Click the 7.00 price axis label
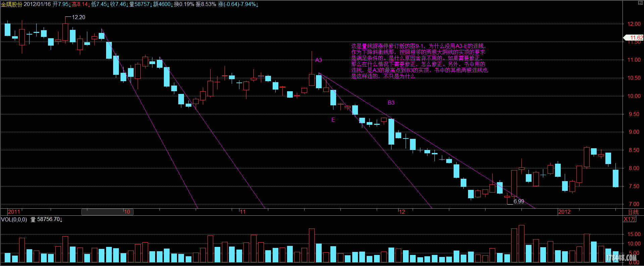 tap(634, 204)
